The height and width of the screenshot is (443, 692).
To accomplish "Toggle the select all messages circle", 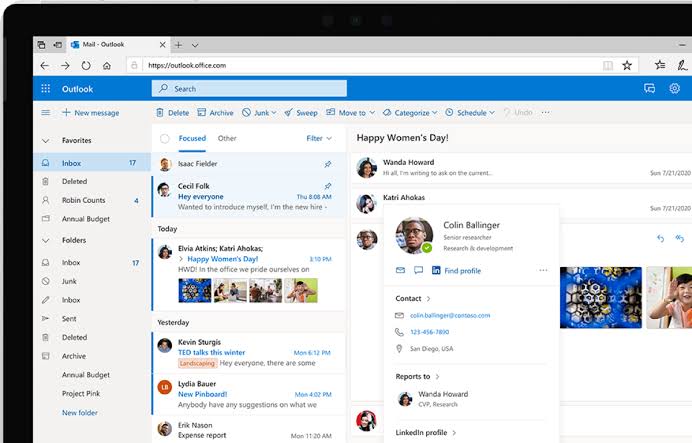I will [164, 139].
